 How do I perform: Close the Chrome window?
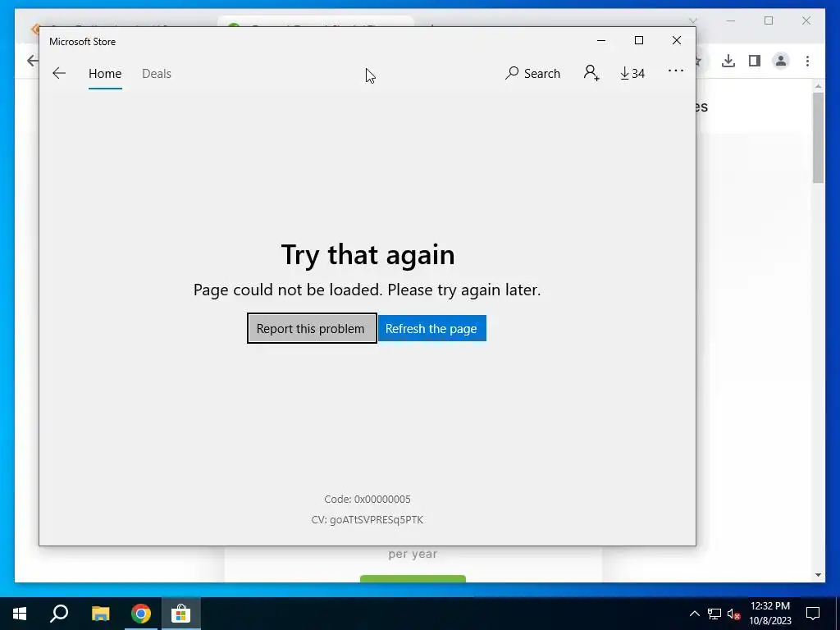click(x=806, y=21)
